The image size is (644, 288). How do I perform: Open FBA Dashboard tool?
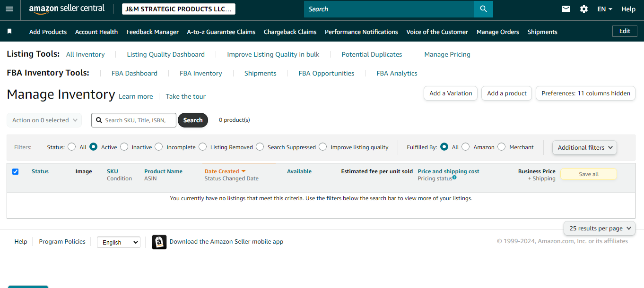pos(134,73)
